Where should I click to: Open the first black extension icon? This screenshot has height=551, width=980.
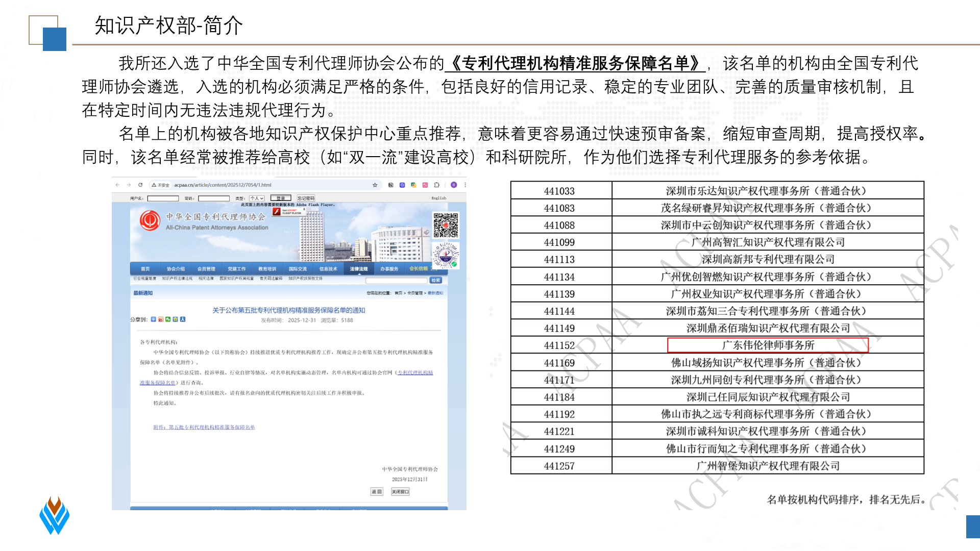coord(391,185)
